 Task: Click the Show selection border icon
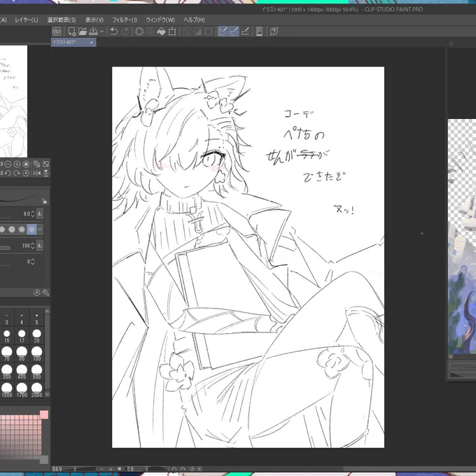209,31
